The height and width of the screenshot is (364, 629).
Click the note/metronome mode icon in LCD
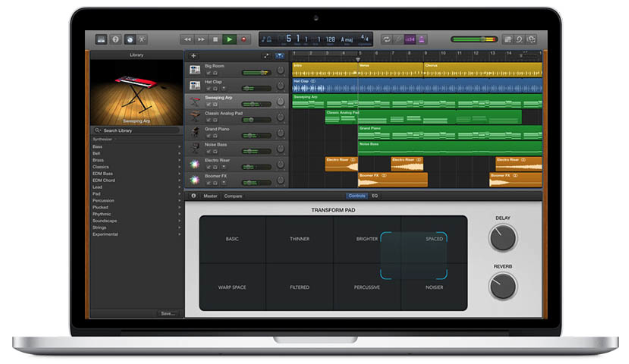[x=267, y=39]
